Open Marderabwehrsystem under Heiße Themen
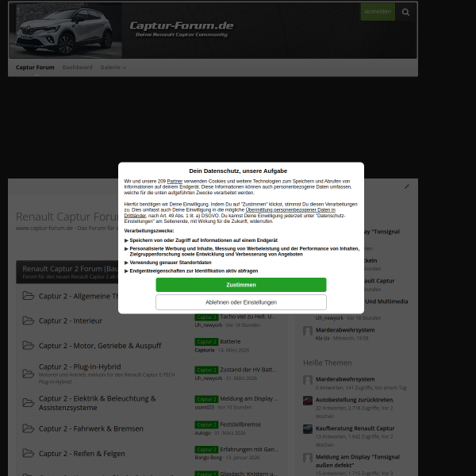 click(x=345, y=379)
